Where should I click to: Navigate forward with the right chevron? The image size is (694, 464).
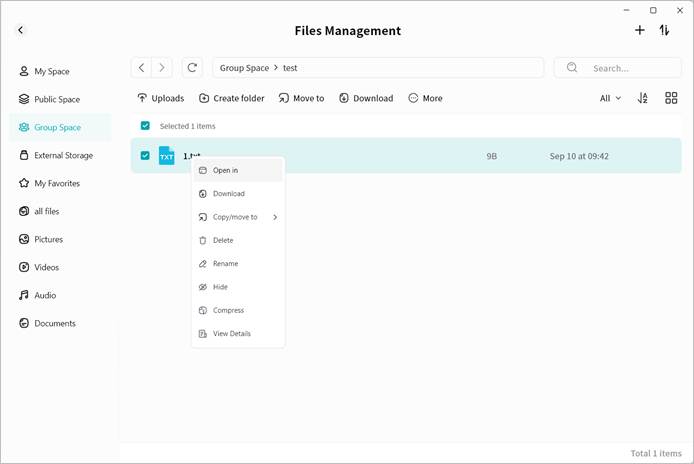click(x=163, y=68)
